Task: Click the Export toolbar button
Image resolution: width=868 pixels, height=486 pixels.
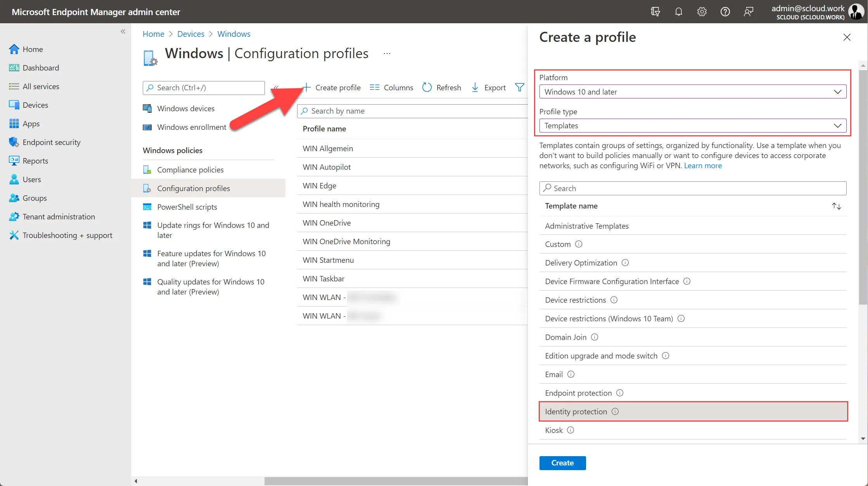Action: tap(488, 88)
